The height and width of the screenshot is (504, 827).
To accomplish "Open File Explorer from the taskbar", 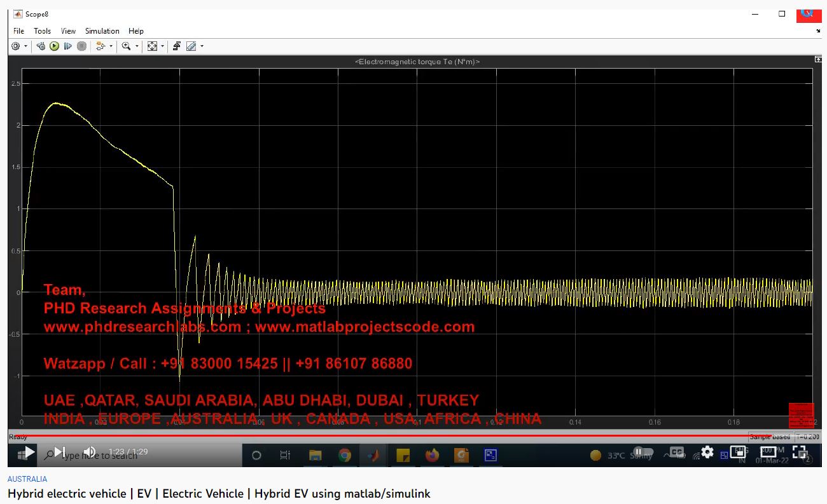I will coord(315,455).
